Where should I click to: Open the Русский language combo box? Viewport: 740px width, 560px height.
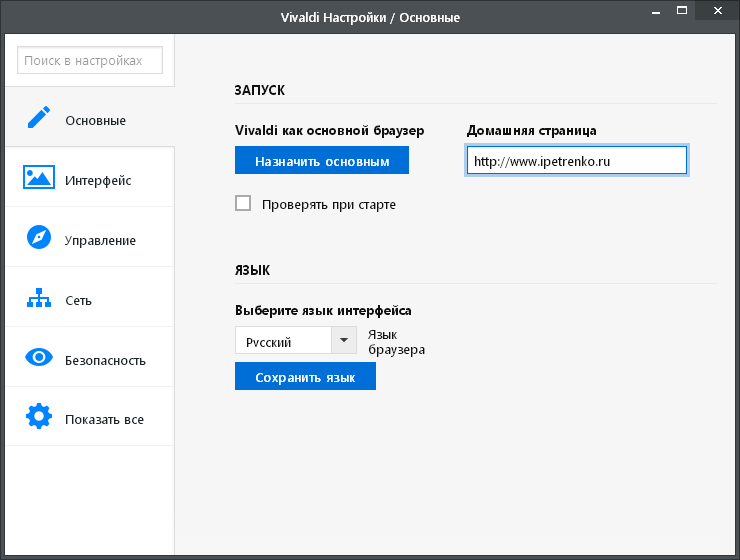click(x=295, y=340)
